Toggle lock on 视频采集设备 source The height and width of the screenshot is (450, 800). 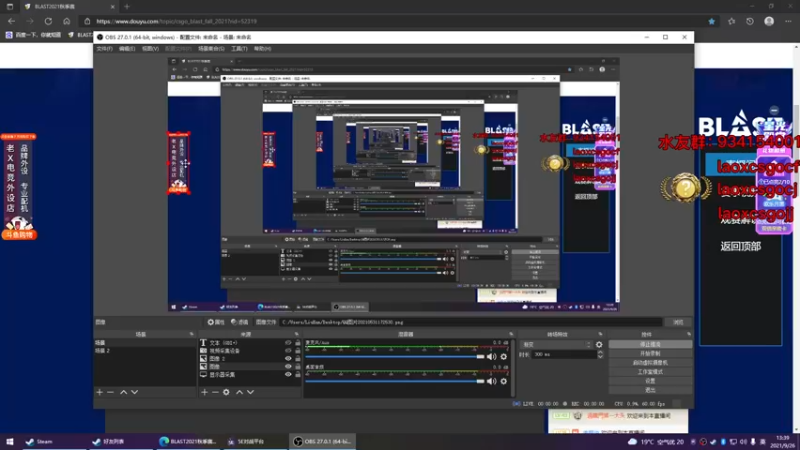point(297,351)
